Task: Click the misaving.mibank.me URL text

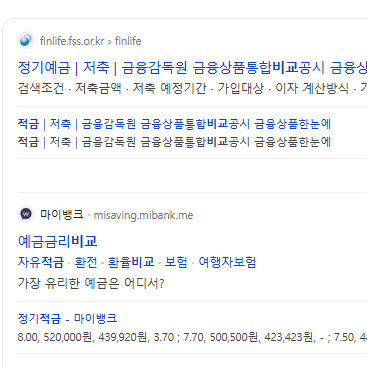Action: point(143,215)
